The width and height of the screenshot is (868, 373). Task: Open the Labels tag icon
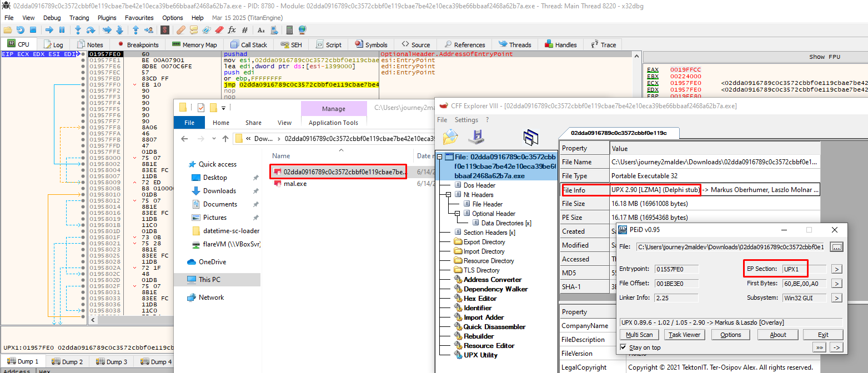[207, 30]
